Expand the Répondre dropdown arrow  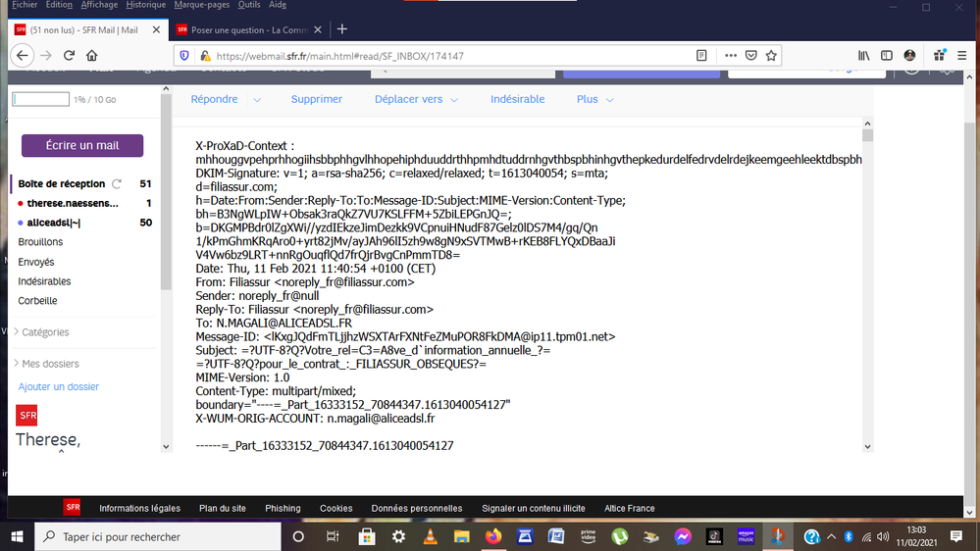(x=257, y=100)
